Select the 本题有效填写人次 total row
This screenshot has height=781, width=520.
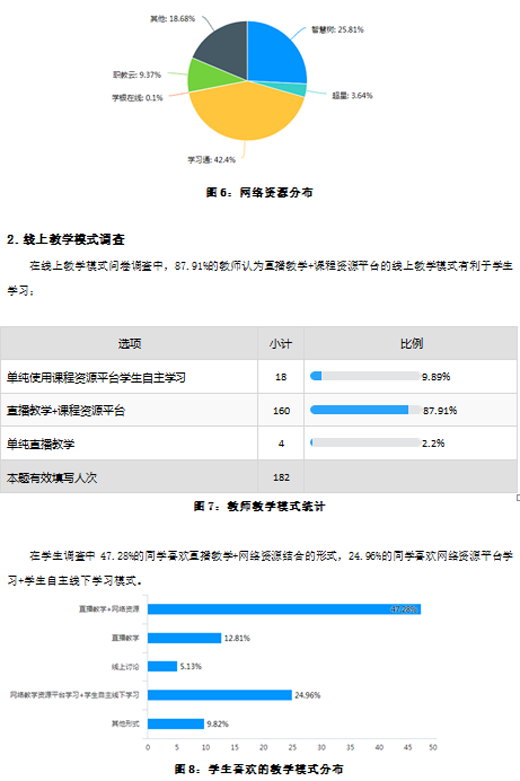tap(259, 477)
